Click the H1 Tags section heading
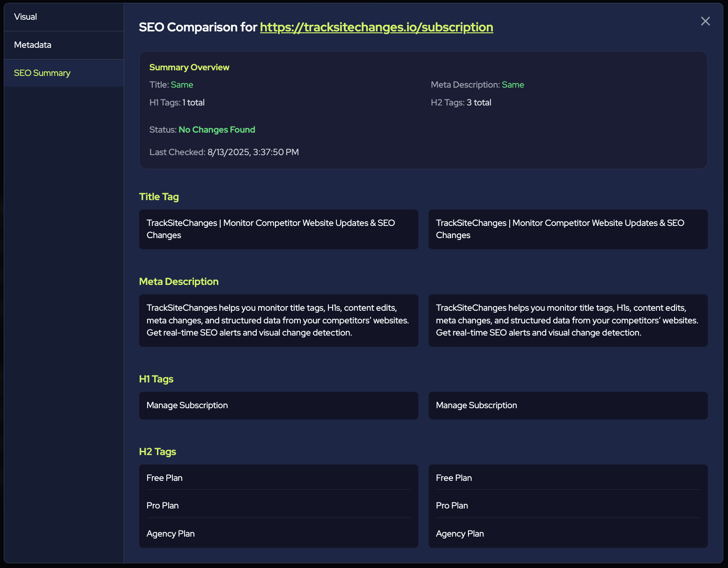The width and height of the screenshot is (728, 568). pos(156,379)
